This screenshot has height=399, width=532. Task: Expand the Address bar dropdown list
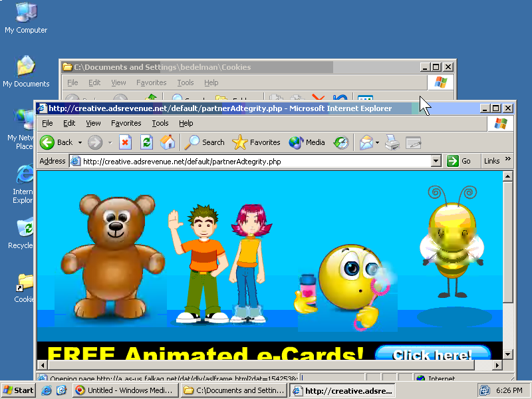pyautogui.click(x=436, y=161)
